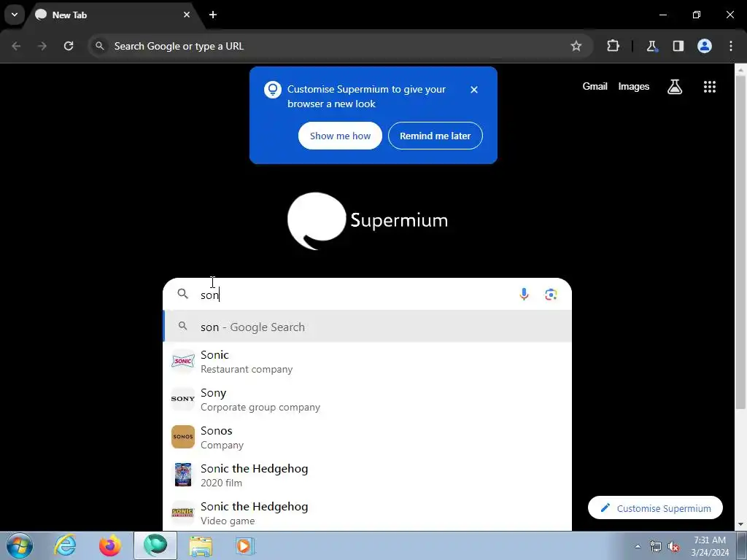This screenshot has height=560, width=747.
Task: Click the page vertical scrollbar
Action: point(740,242)
